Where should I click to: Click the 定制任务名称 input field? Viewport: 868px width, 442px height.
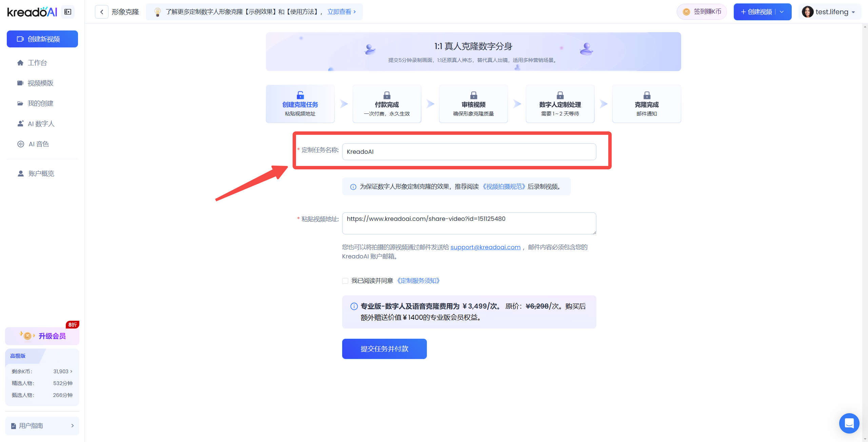pyautogui.click(x=469, y=152)
